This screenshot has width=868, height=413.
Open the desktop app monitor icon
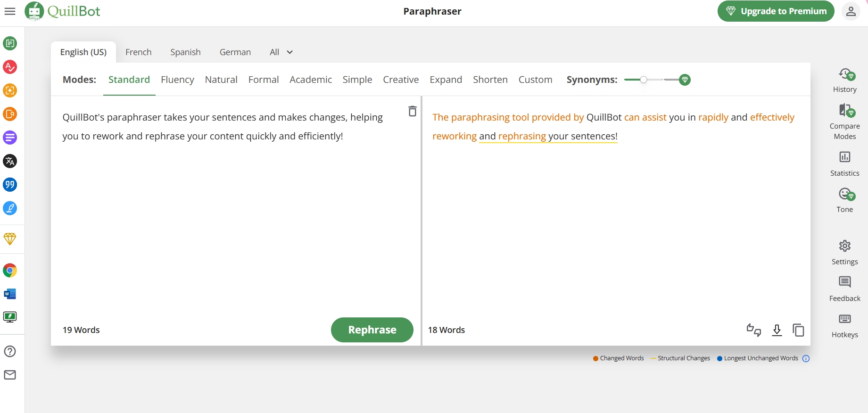click(x=10, y=317)
